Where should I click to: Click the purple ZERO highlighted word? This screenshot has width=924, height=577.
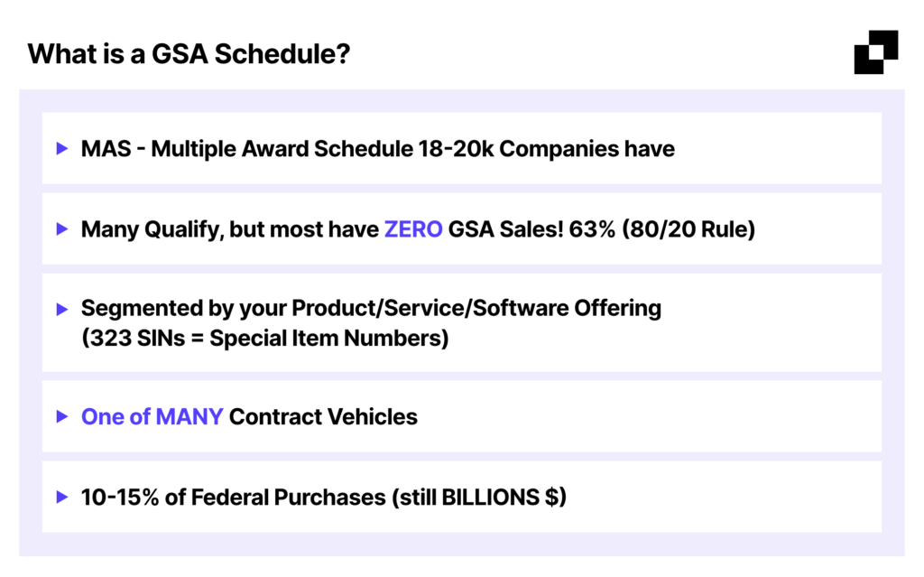(413, 229)
